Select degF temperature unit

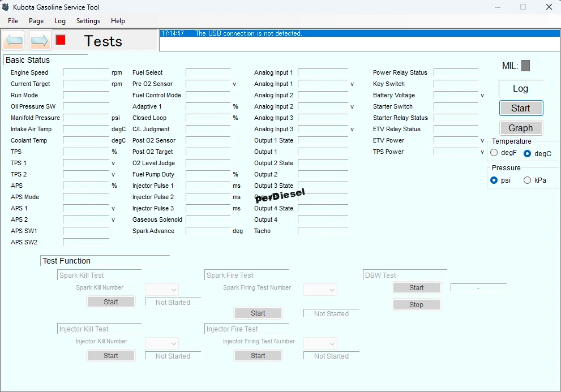coord(494,153)
